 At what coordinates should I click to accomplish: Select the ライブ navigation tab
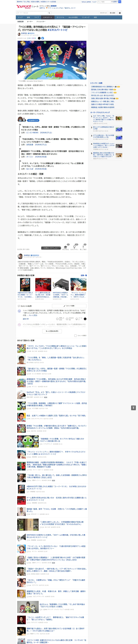click(x=37, y=17)
